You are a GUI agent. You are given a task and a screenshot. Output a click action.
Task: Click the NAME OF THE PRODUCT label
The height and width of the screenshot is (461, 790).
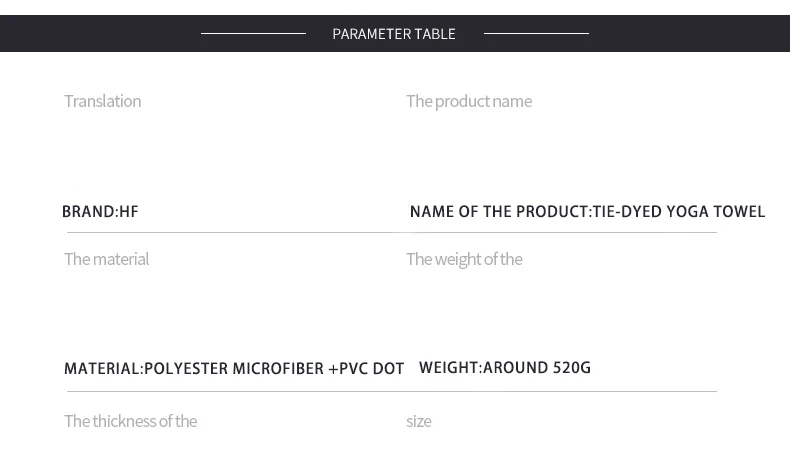[x=498, y=212]
